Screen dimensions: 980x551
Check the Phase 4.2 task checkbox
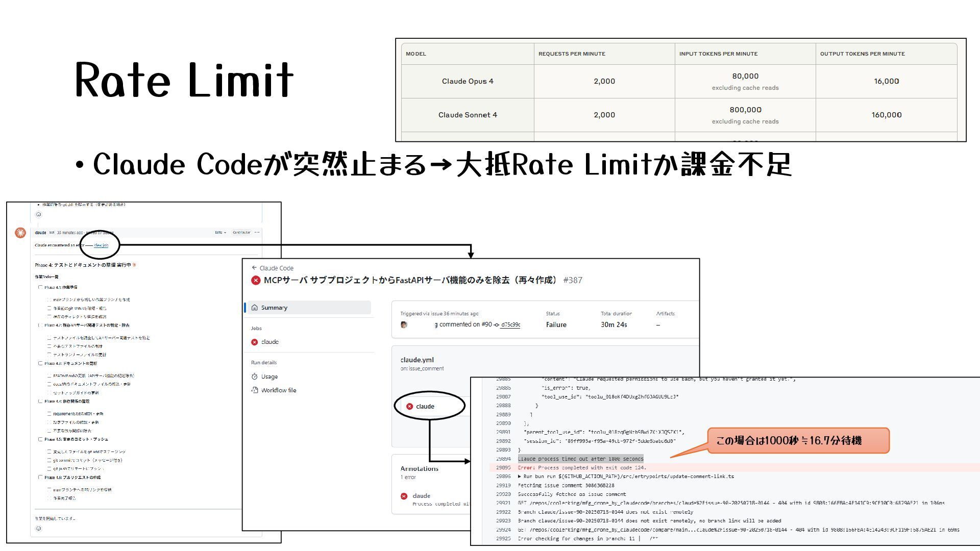[40, 325]
